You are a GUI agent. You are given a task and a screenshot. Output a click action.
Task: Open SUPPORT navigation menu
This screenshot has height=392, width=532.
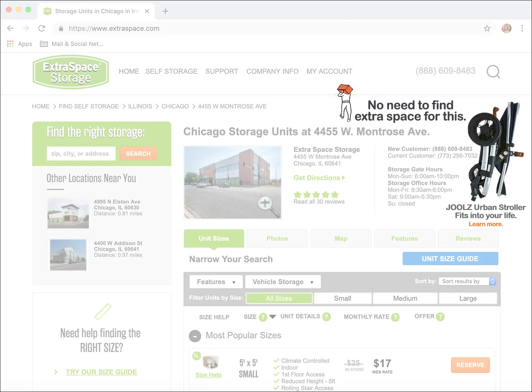[222, 71]
